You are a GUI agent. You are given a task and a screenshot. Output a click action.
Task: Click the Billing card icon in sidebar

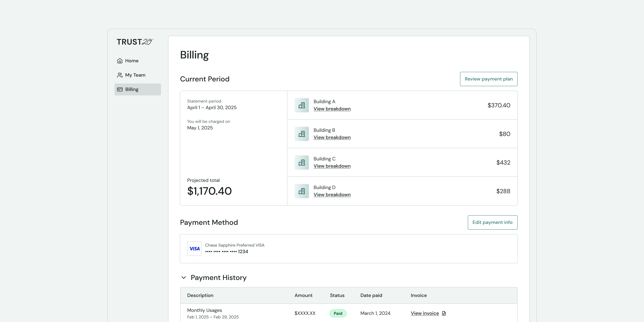point(120,89)
